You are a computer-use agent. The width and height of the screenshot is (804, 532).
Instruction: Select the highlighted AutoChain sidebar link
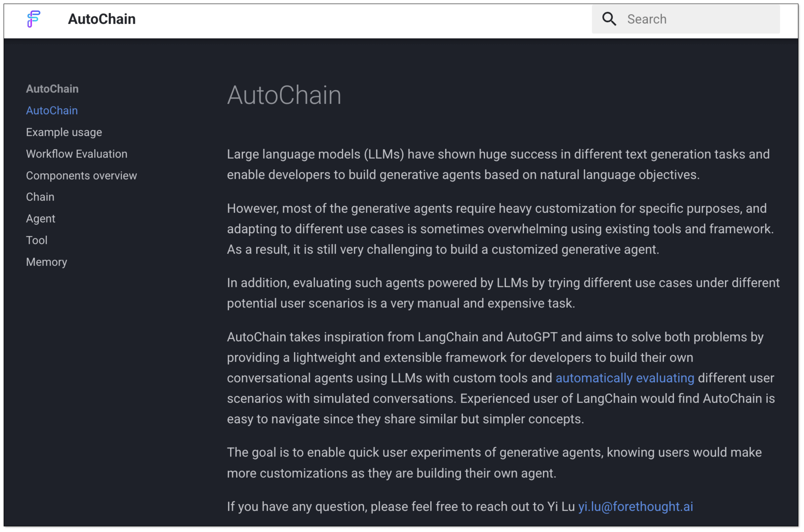coord(52,111)
